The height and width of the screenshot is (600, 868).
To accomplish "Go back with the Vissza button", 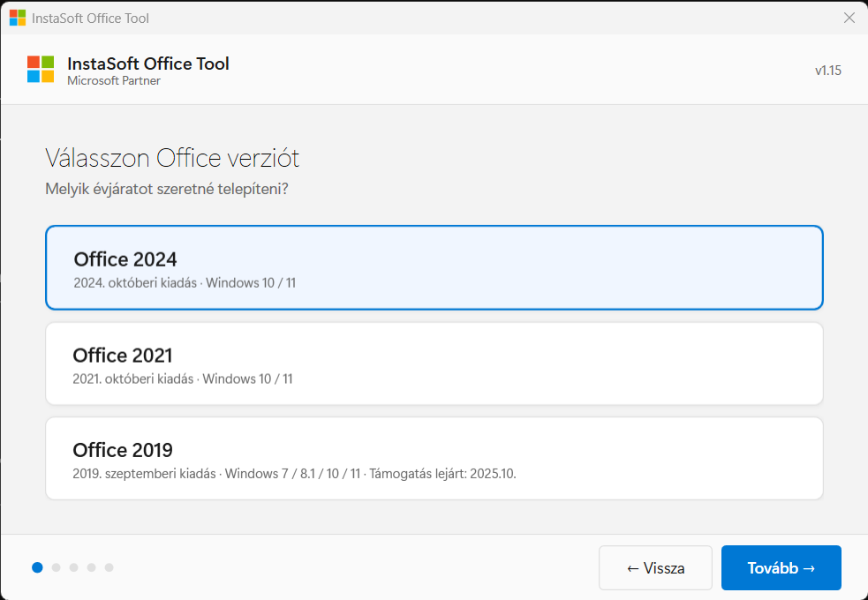I will click(655, 567).
